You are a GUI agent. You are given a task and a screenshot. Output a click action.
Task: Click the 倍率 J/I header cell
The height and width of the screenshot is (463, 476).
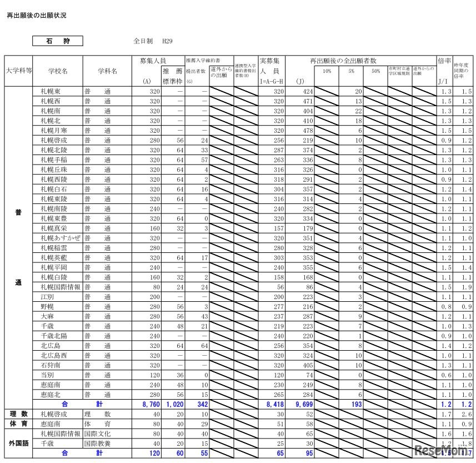[x=444, y=71]
